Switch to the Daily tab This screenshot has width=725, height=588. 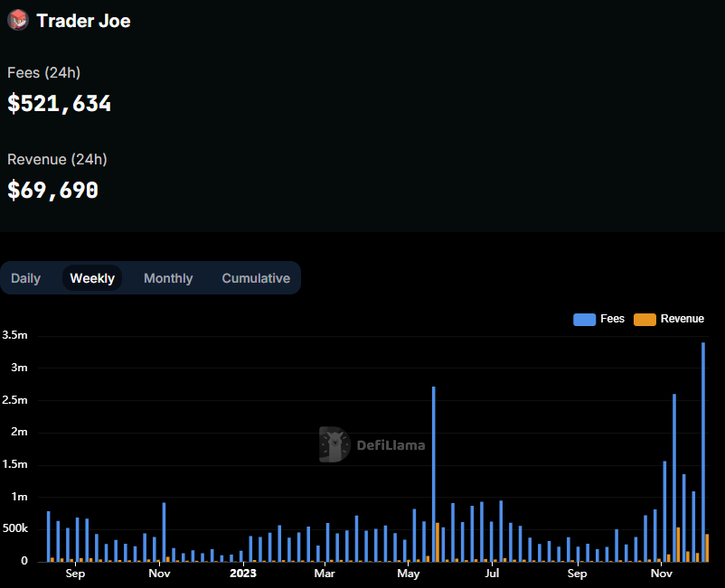26,278
